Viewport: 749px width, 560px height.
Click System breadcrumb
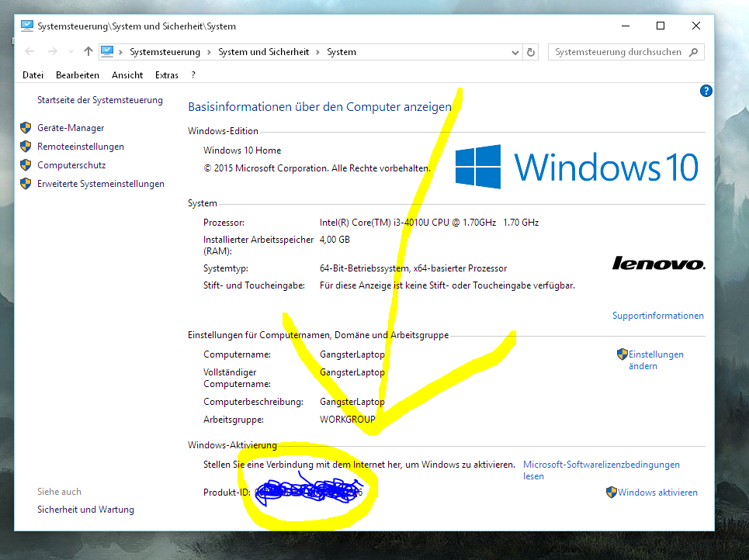click(342, 52)
